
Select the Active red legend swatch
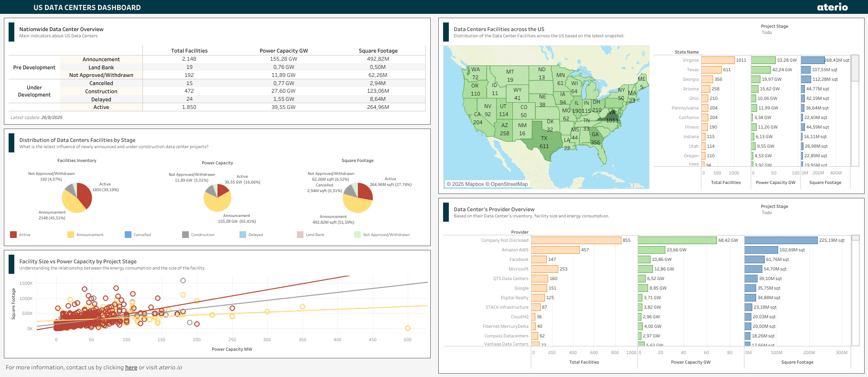pos(13,235)
